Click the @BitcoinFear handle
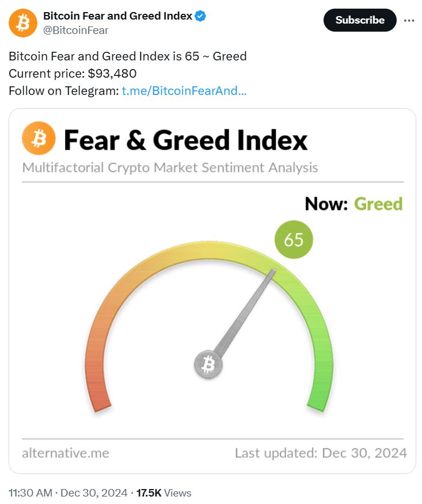The width and height of the screenshot is (422, 504). [75, 30]
